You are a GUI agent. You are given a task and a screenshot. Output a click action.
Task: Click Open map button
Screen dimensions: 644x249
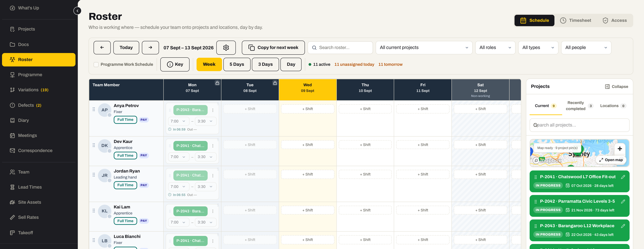(x=611, y=160)
